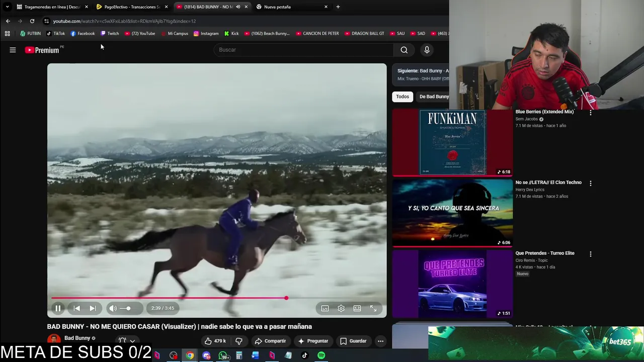Click the Blue Berries (Extended Mix) title
The height and width of the screenshot is (362, 644).
click(544, 112)
